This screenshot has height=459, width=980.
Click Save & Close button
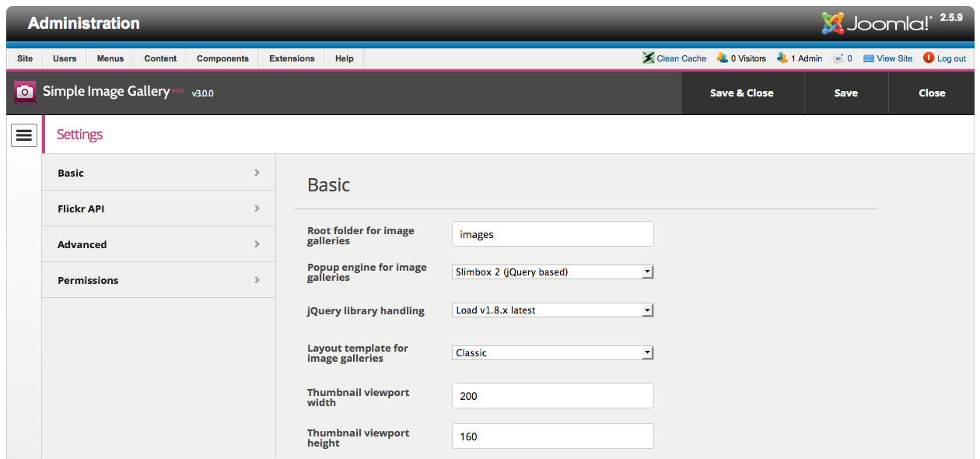click(742, 93)
